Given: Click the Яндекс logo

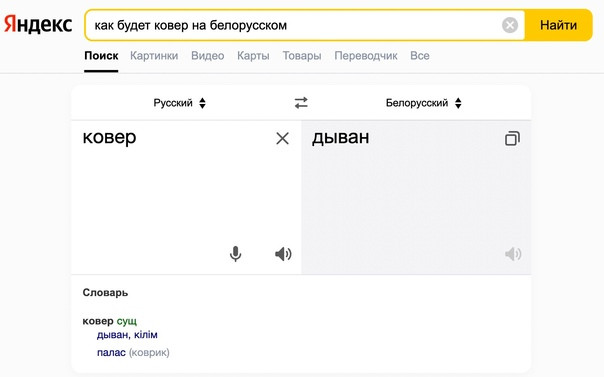Looking at the screenshot, I should point(38,24).
